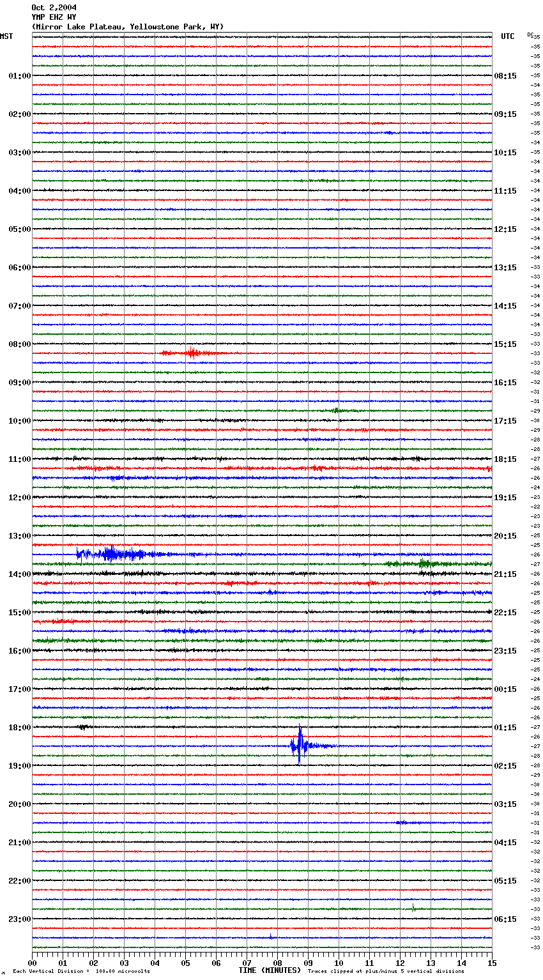The image size is (543, 980).
Task: Click the 01:00 MST time label
Action: pos(19,76)
